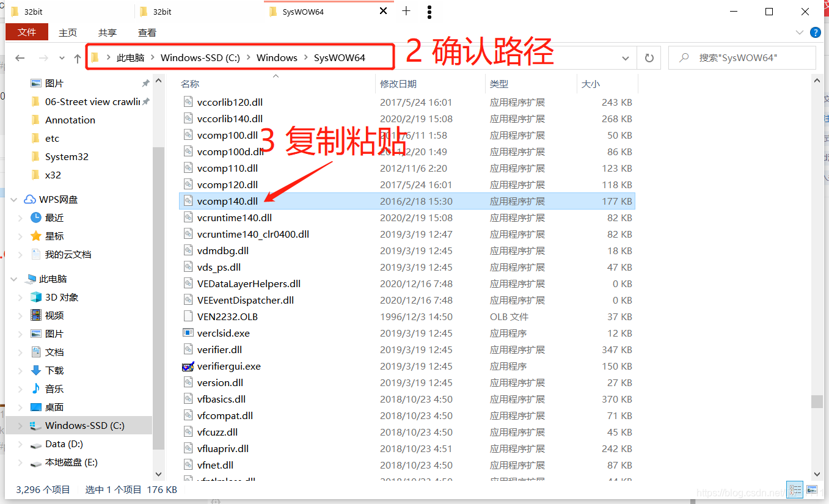This screenshot has width=829, height=504.
Task: Switch to the first 32bit window tab
Action: click(x=68, y=11)
